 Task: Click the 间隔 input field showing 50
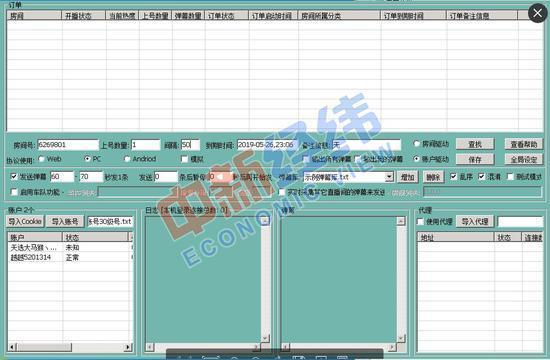(x=190, y=145)
